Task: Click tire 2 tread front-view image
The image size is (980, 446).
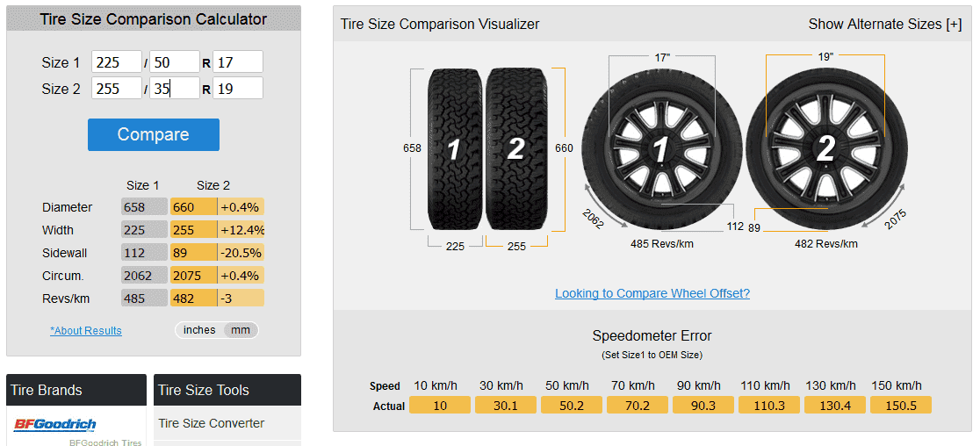Action: [515, 148]
